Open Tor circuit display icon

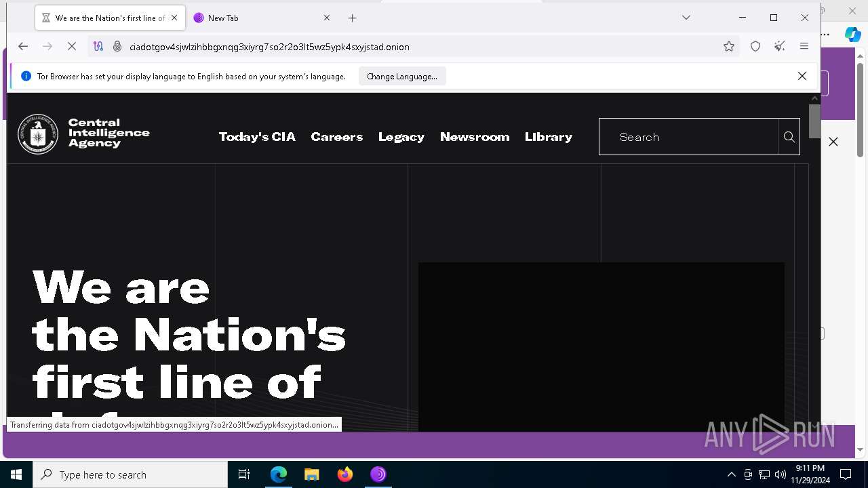pos(98,46)
